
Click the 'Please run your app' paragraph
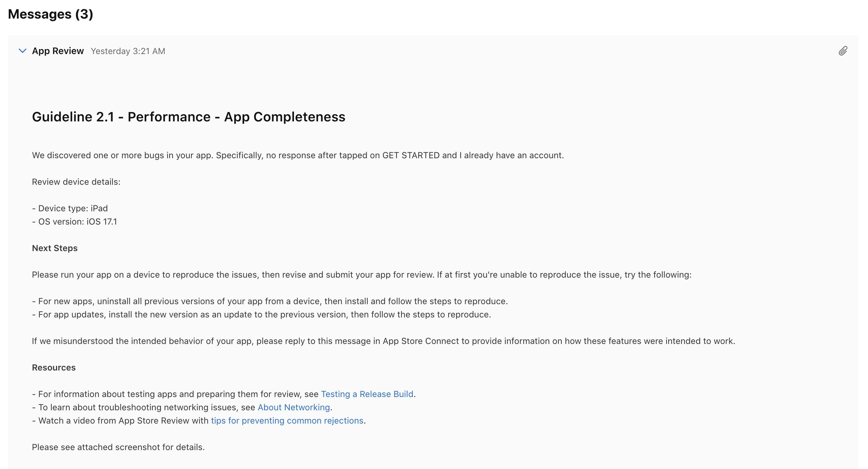[361, 275]
